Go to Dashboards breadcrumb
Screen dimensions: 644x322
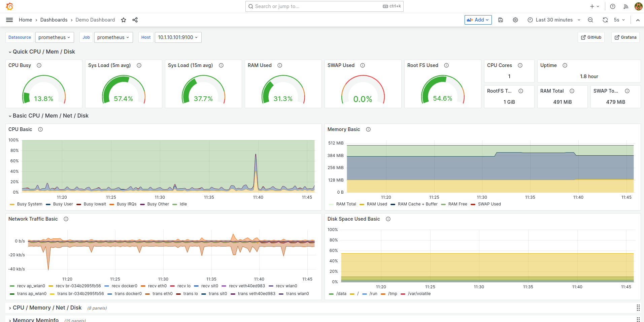pos(54,20)
